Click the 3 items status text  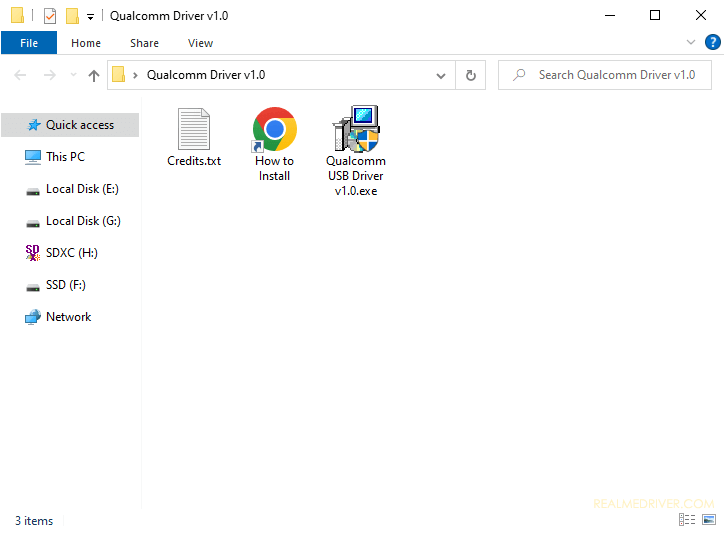tap(34, 521)
